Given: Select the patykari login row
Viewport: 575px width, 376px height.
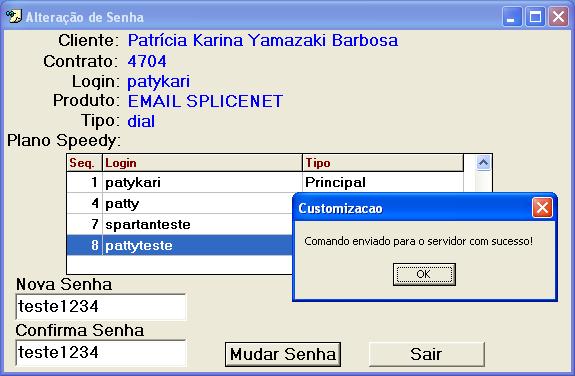Looking at the screenshot, I should tap(265, 182).
